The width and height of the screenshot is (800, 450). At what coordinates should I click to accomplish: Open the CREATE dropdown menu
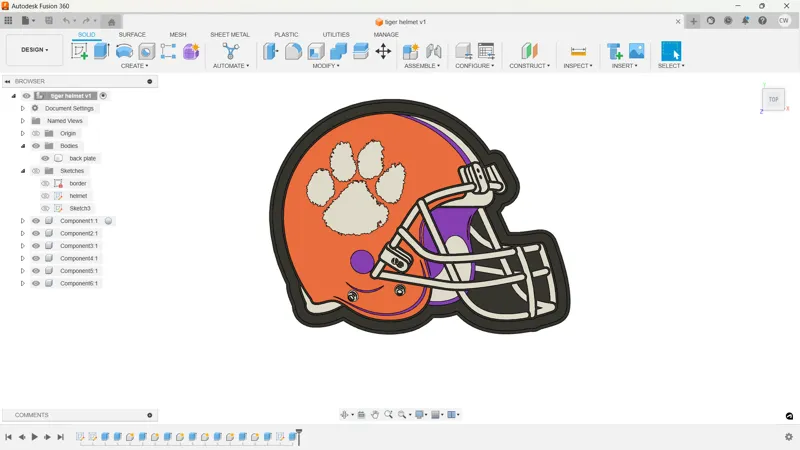135,66
